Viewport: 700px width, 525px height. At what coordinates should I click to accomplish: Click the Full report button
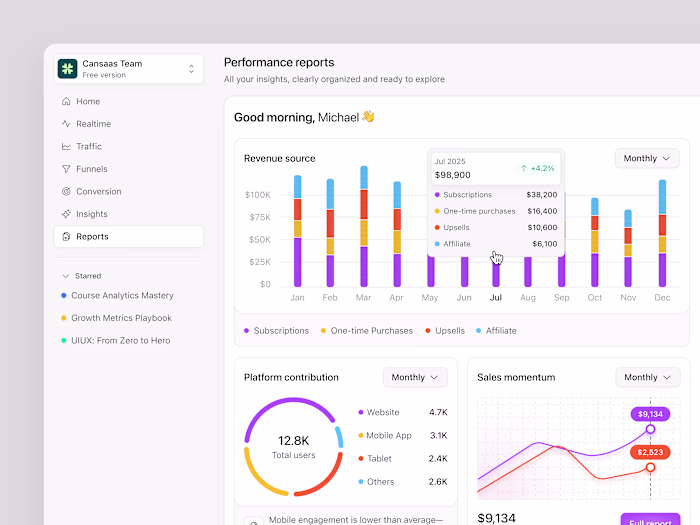pyautogui.click(x=650, y=520)
